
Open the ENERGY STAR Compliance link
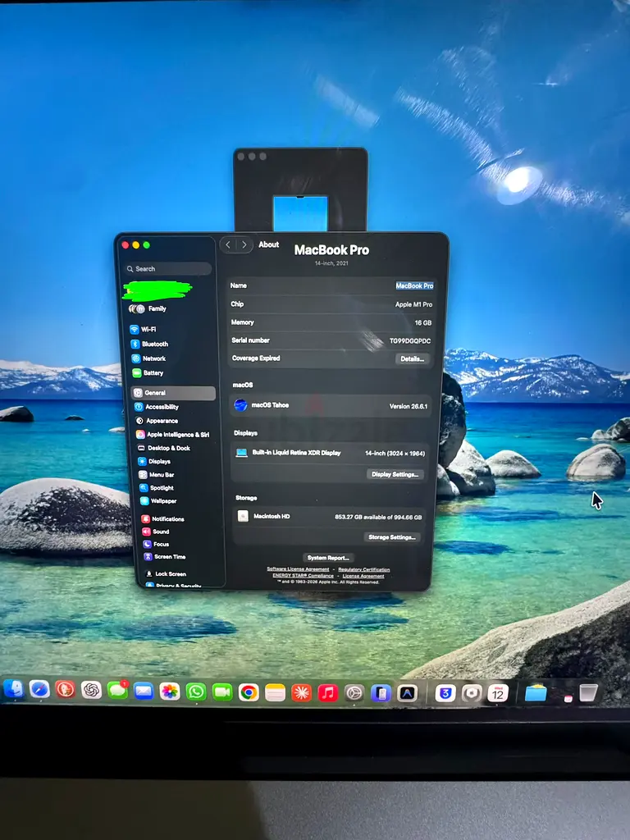[x=304, y=575]
